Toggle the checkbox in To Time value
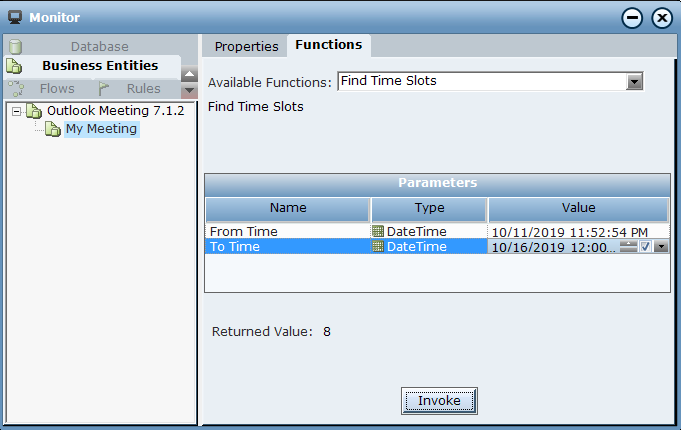Image resolution: width=681 pixels, height=430 pixels. tap(646, 247)
